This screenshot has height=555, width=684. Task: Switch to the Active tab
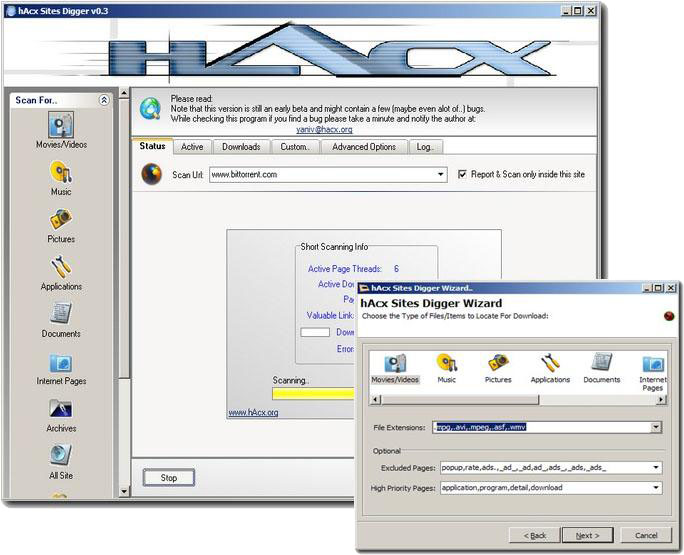(x=192, y=147)
